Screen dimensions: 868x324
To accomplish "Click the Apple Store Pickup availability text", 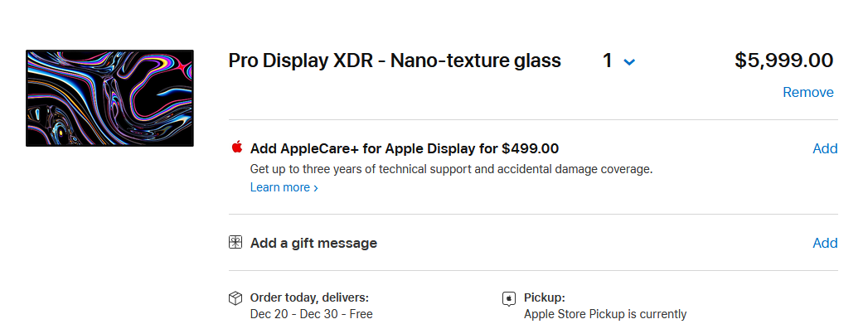I will pos(605,315).
